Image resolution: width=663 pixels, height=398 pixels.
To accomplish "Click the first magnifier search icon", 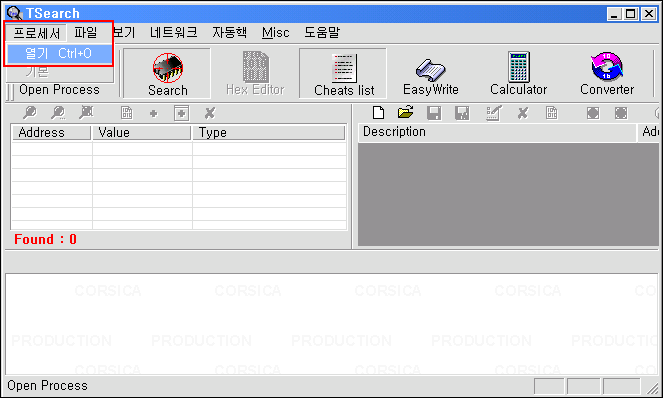I will [30, 113].
